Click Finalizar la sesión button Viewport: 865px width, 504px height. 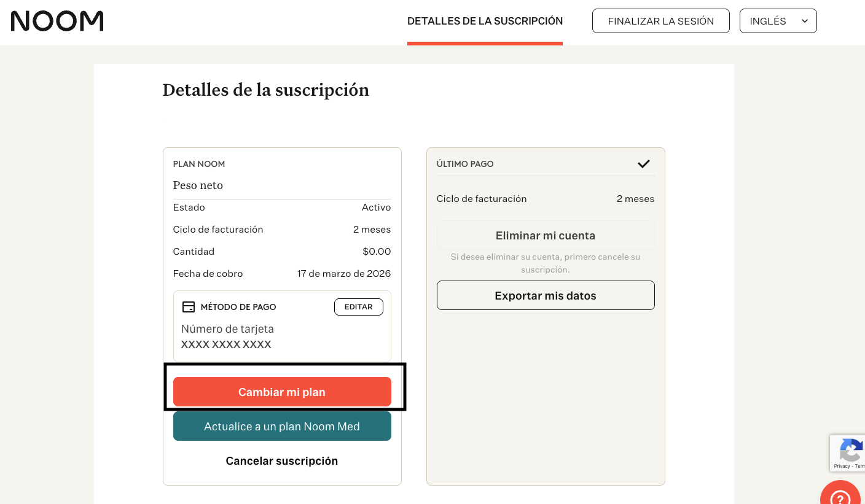tap(660, 21)
